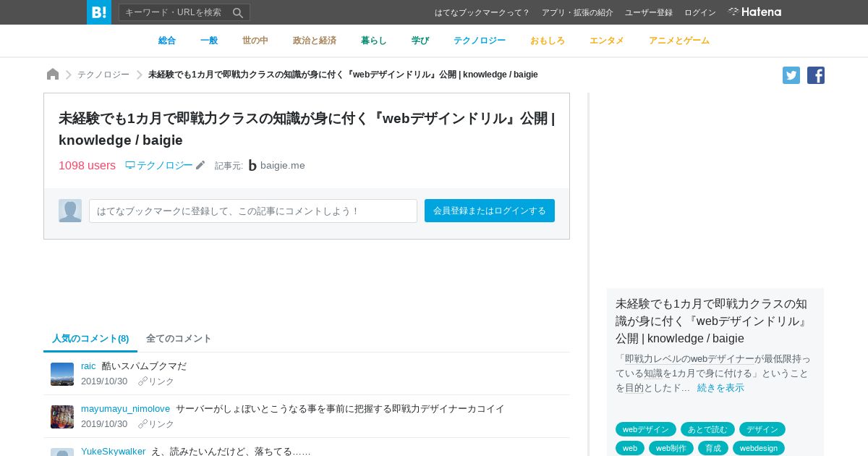
Task: Select the 一般 category menu
Action: [209, 41]
